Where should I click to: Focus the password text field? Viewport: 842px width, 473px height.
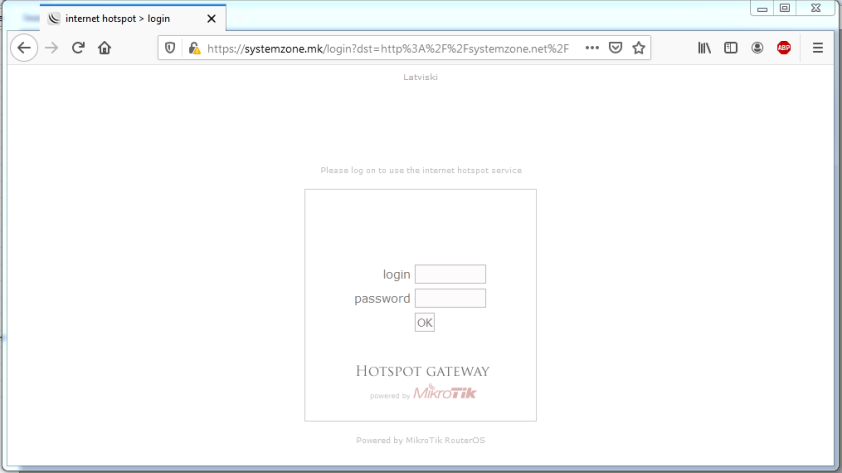(x=450, y=298)
